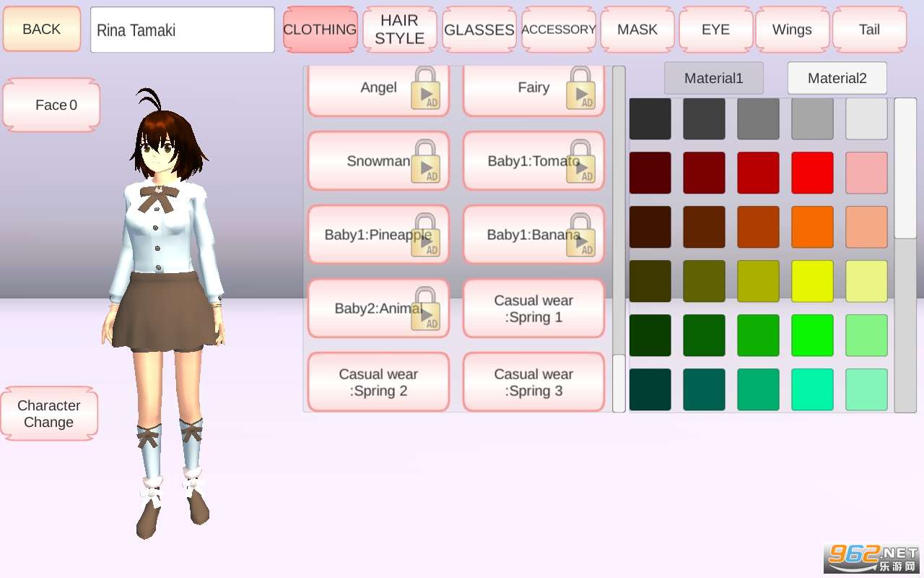Click the lock icon on Baby1:Pineapple
This screenshot has height=578, width=924.
pyautogui.click(x=425, y=236)
